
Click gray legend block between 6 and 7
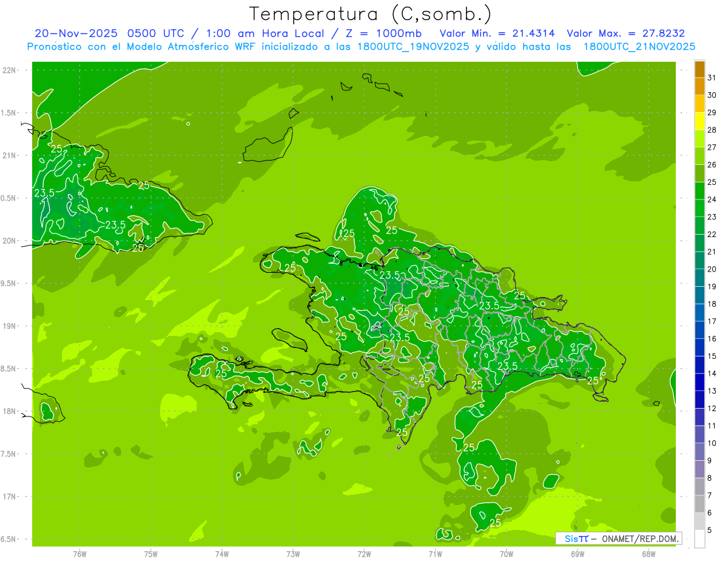699,504
